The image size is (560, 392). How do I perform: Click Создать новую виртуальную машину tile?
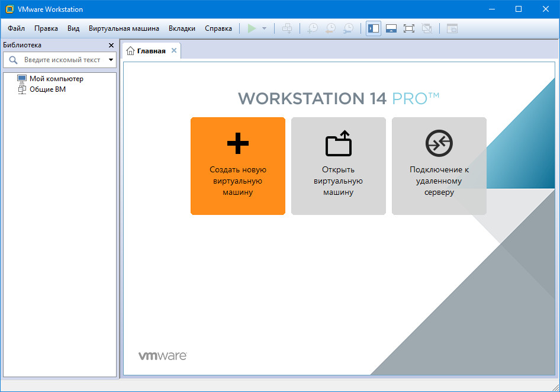[238, 166]
